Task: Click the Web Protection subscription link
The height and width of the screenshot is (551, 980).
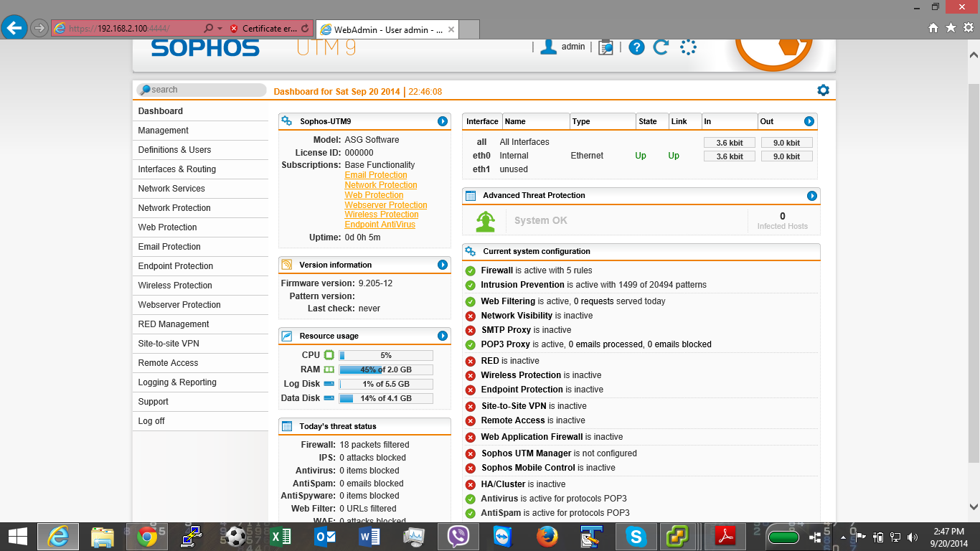Action: tap(374, 195)
